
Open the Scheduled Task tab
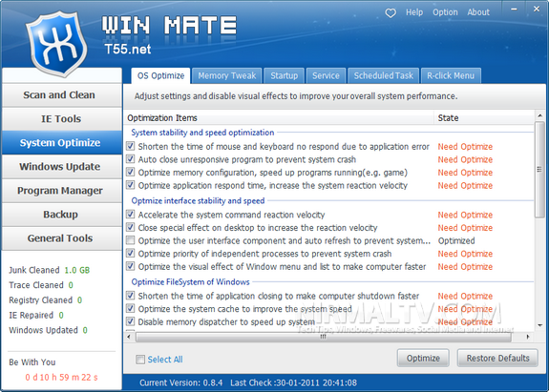[384, 76]
